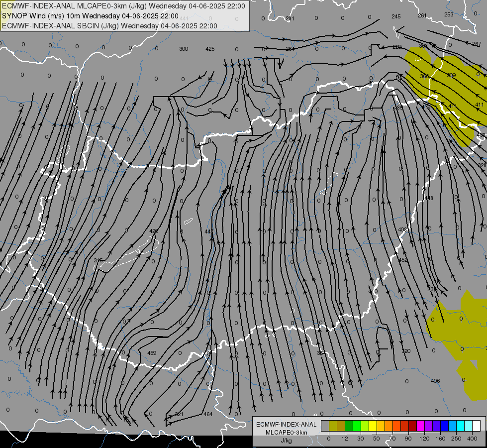
Task: Click legend tick value 90
Action: click(408, 439)
